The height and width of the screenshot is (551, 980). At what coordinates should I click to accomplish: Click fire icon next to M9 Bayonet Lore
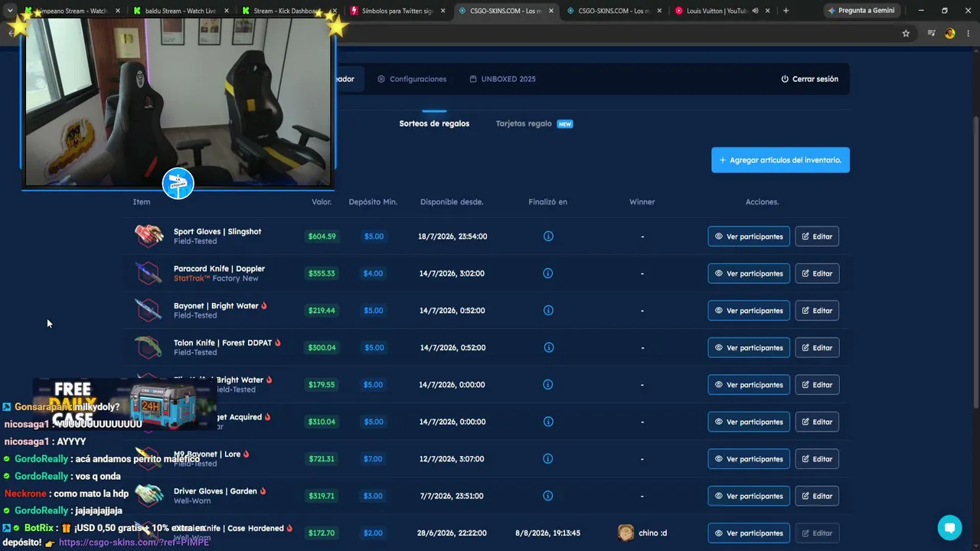(246, 454)
